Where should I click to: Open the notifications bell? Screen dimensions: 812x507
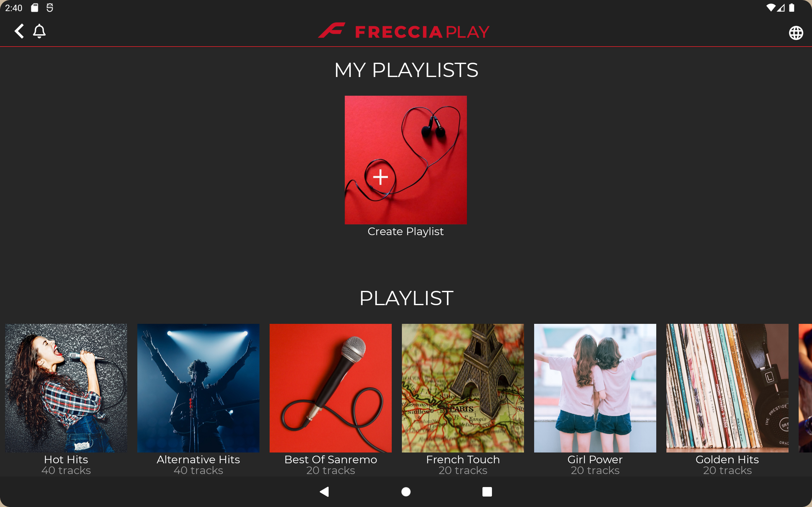click(39, 31)
